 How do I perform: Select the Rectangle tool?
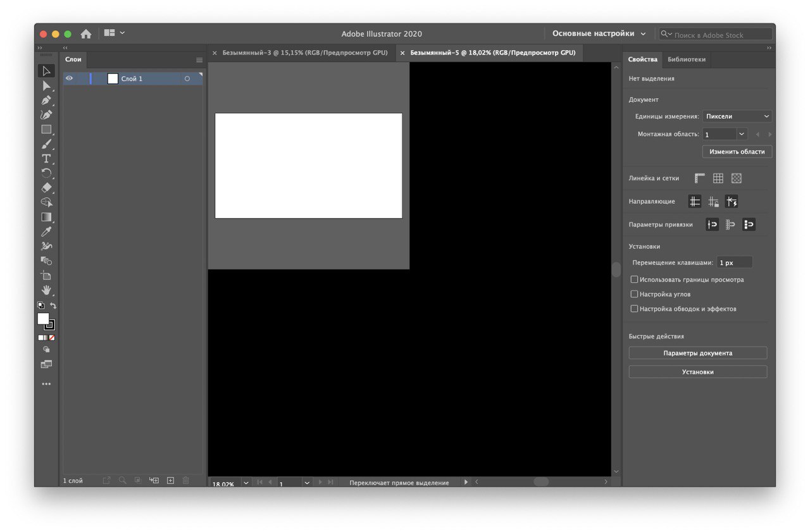point(46,130)
